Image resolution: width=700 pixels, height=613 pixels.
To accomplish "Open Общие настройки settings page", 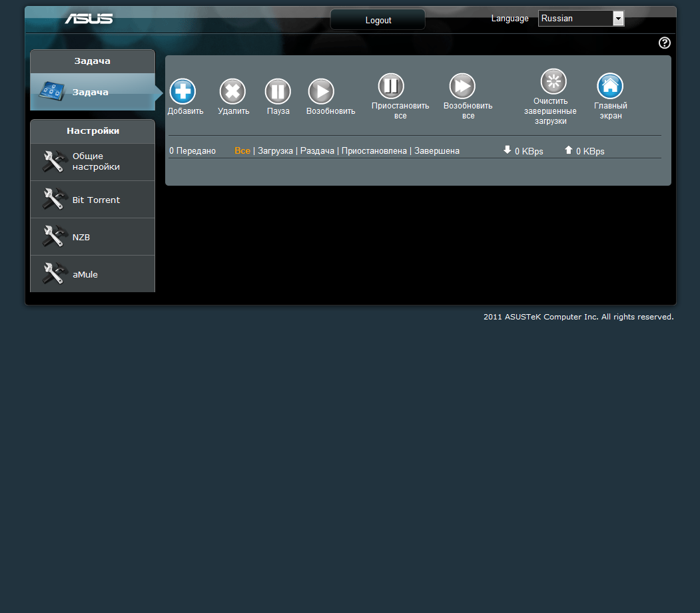I will click(93, 162).
